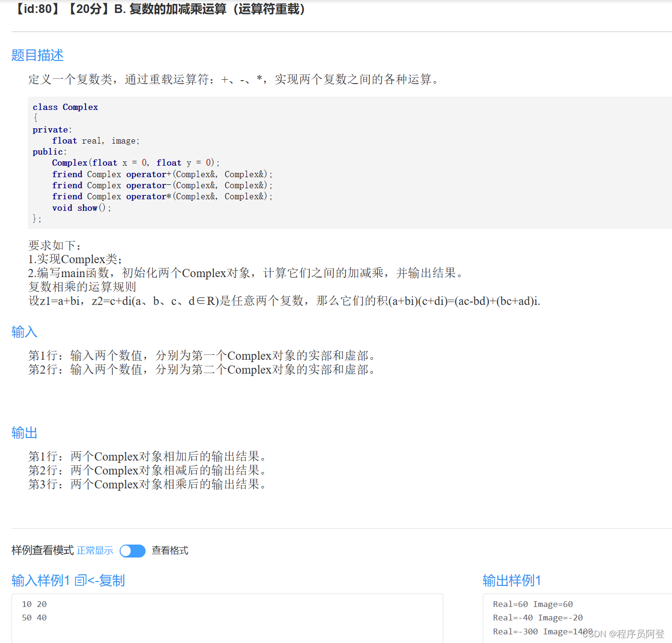This screenshot has width=672, height=643.
Task: Click the operator* friend declaration line
Action: [x=162, y=196]
